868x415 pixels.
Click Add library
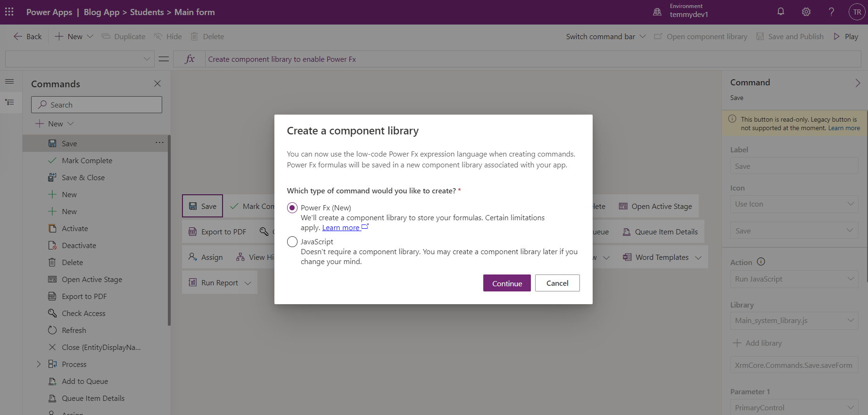[x=757, y=343]
